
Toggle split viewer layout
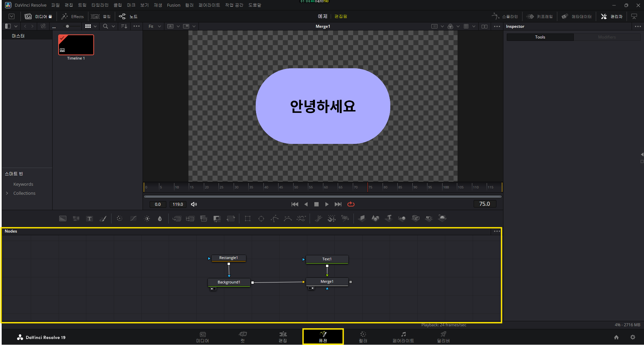484,26
